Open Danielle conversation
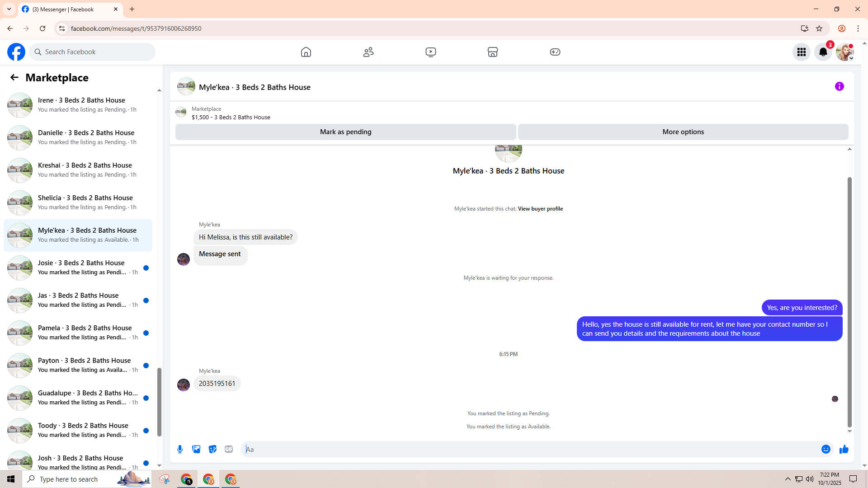The width and height of the screenshot is (868, 488). click(x=78, y=137)
